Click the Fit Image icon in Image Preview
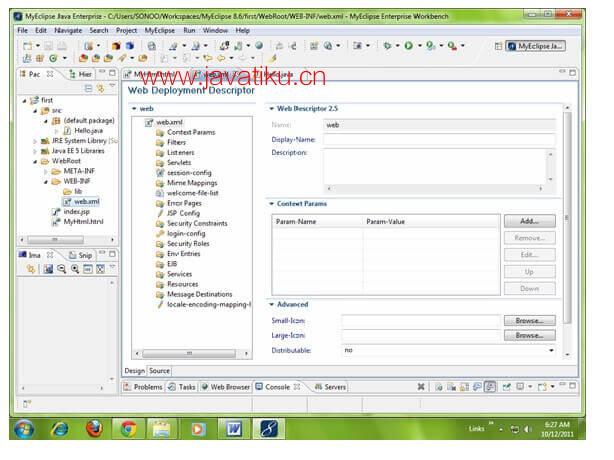Image resolution: width=614 pixels, height=460 pixels. pos(101,269)
